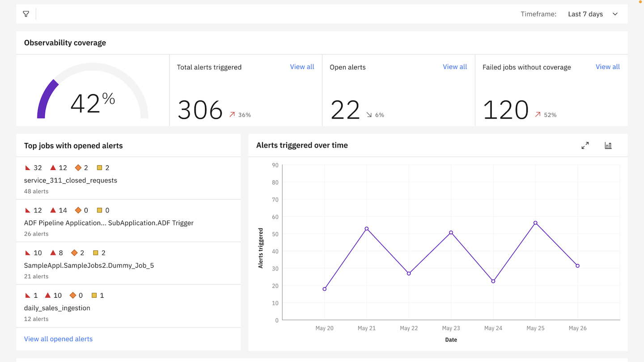
Task: Click yellow square icon for daily_sales_ingestion
Action: [x=94, y=295]
